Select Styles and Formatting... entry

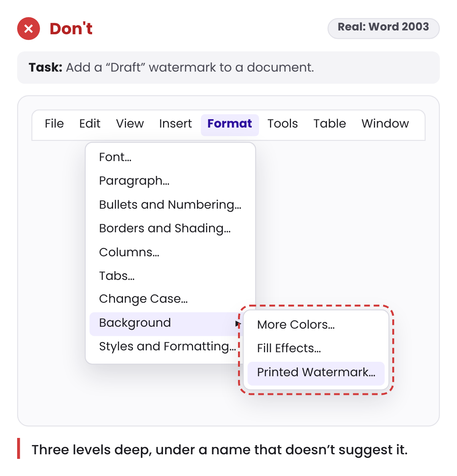[168, 347]
